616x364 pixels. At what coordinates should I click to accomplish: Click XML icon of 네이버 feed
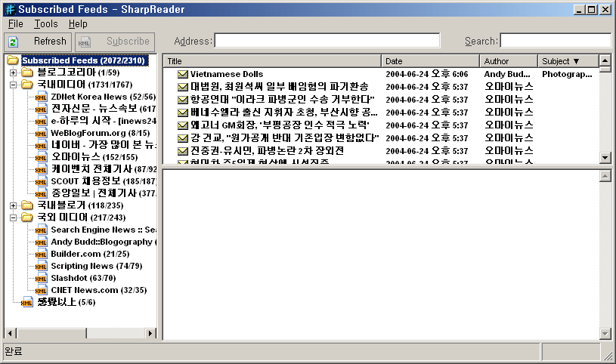click(41, 145)
